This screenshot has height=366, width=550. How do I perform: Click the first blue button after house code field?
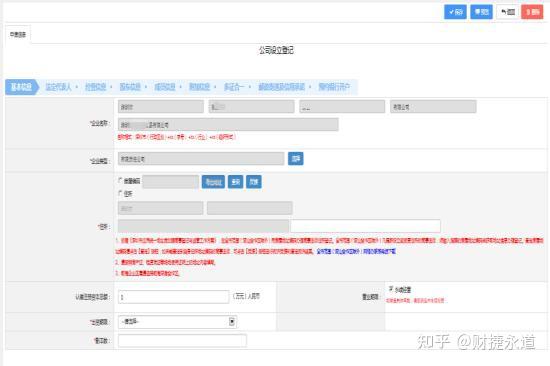point(213,182)
